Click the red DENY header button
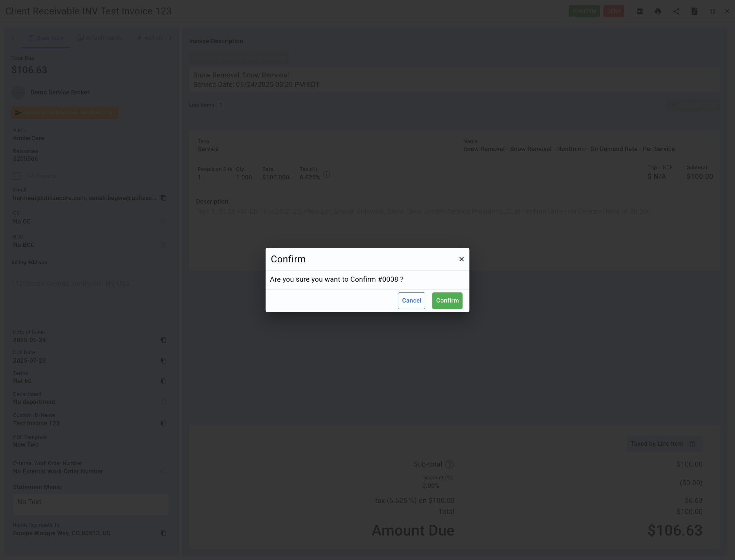 coord(613,11)
